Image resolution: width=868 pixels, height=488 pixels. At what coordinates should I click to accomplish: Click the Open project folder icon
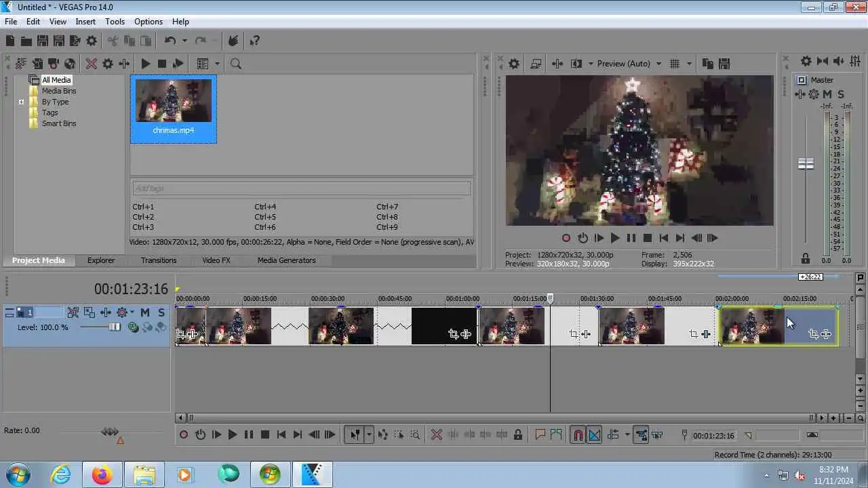point(26,41)
